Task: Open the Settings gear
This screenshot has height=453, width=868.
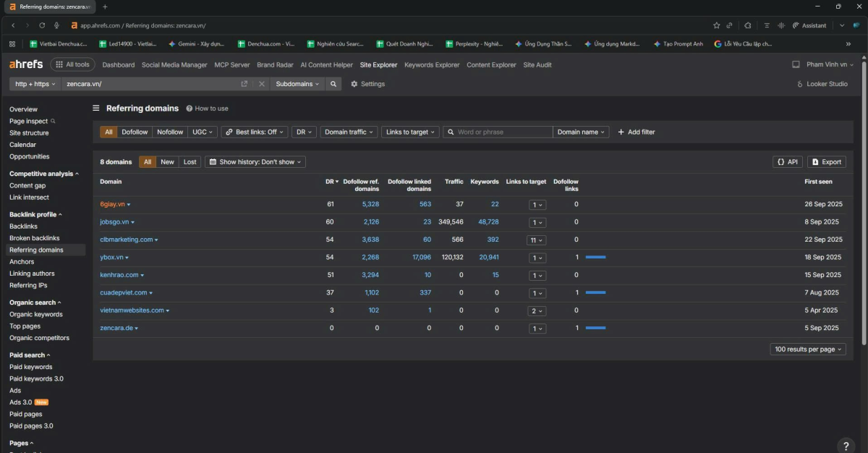Action: point(367,84)
